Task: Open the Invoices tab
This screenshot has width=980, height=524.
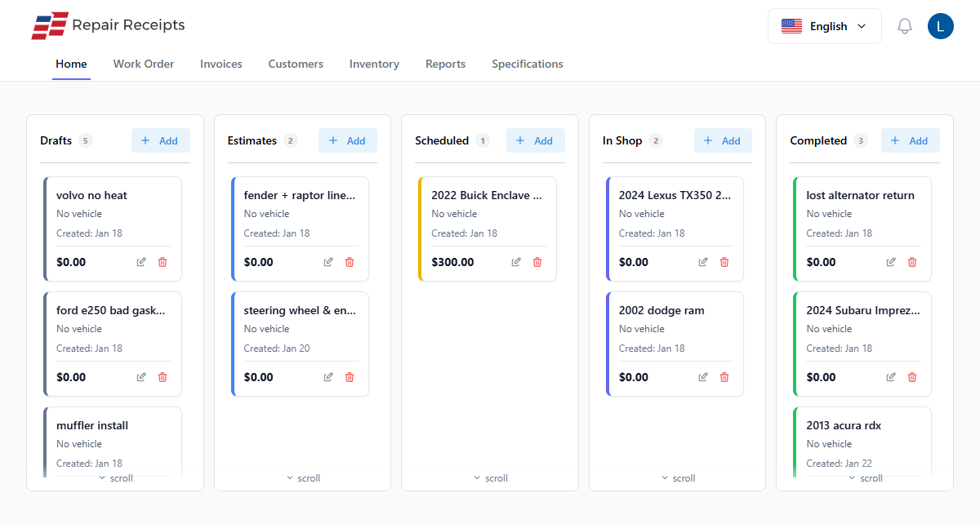Action: pos(220,64)
